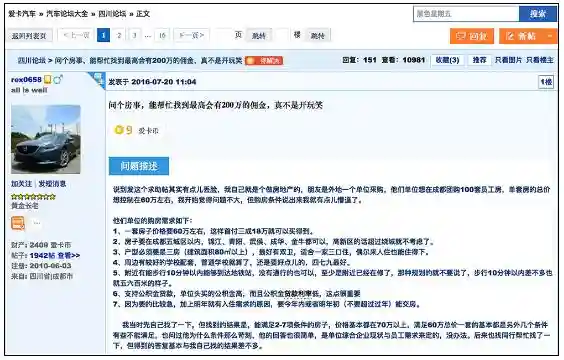Viewport: 564px width, 360px height.
Task: Jump to page 16 of the thread
Action: (162, 35)
